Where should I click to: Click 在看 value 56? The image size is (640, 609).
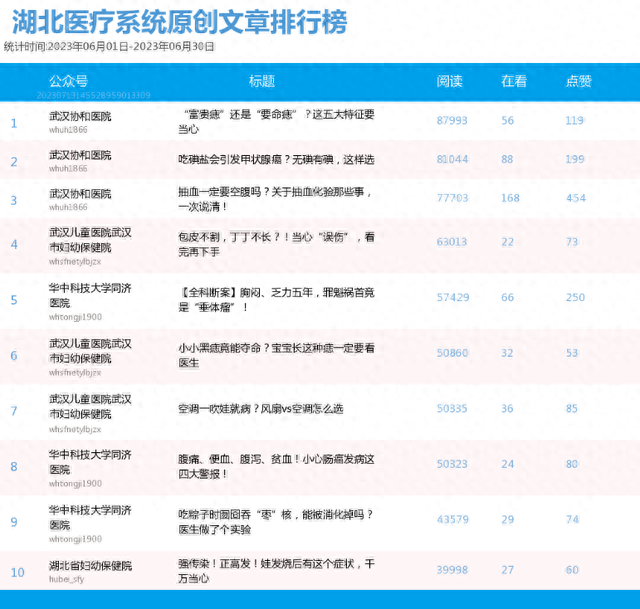[507, 120]
